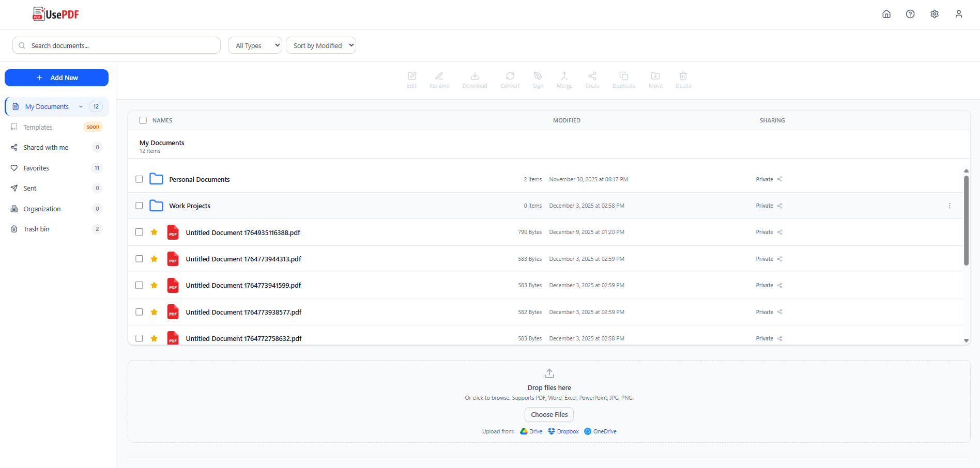Expand the My Documents chevron in the sidebar
This screenshot has width=980, height=468.
[81, 106]
